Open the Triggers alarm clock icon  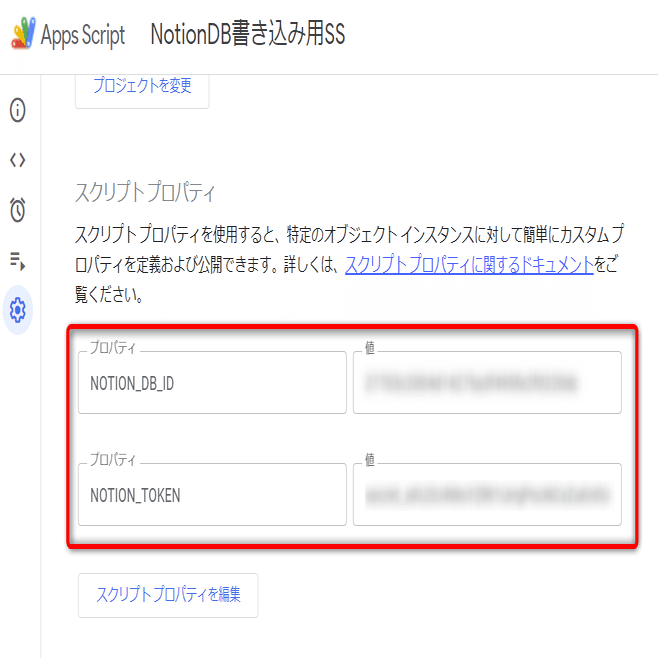pos(18,209)
